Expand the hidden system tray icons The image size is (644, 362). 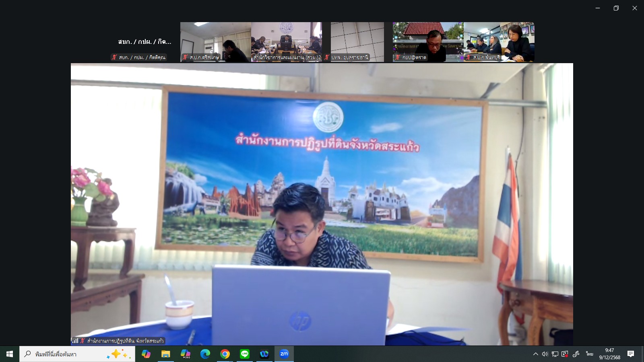pyautogui.click(x=535, y=354)
